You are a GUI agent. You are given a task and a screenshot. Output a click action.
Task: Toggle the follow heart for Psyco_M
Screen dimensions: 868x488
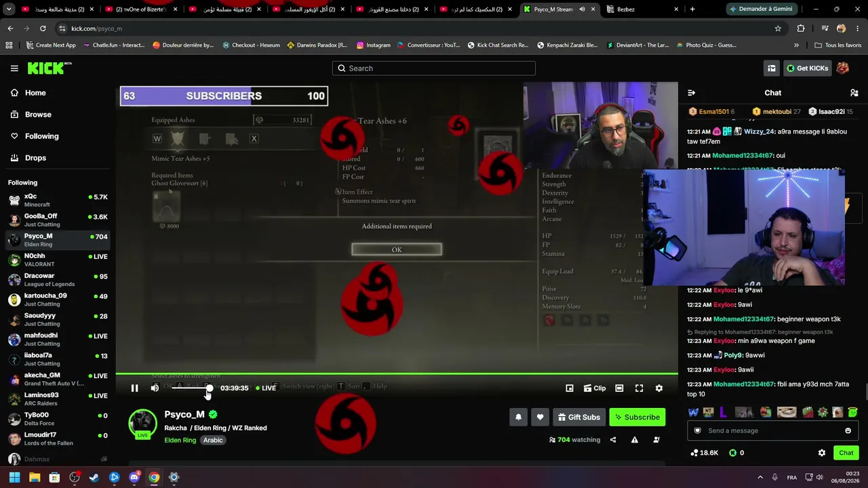[540, 418]
